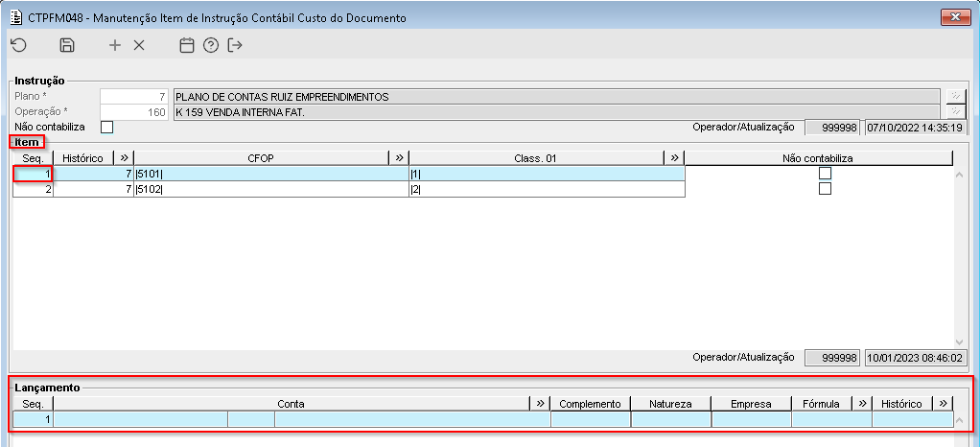Click the empty Natureza cell in Lançamento row 1
Screen dimensions: 980x447
tap(670, 419)
